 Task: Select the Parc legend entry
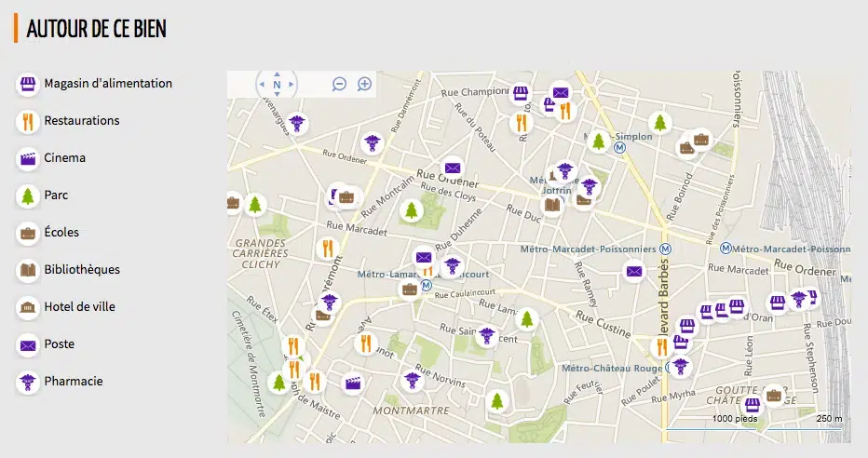click(56, 195)
